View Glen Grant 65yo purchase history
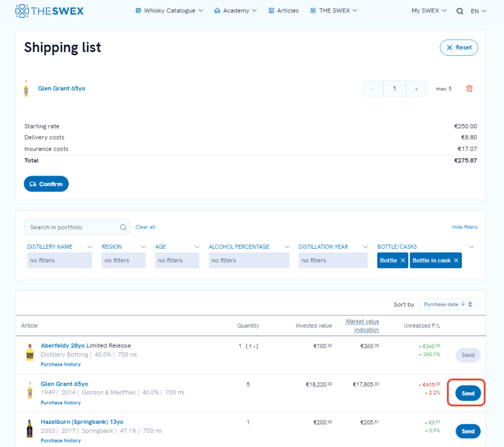 61,403
